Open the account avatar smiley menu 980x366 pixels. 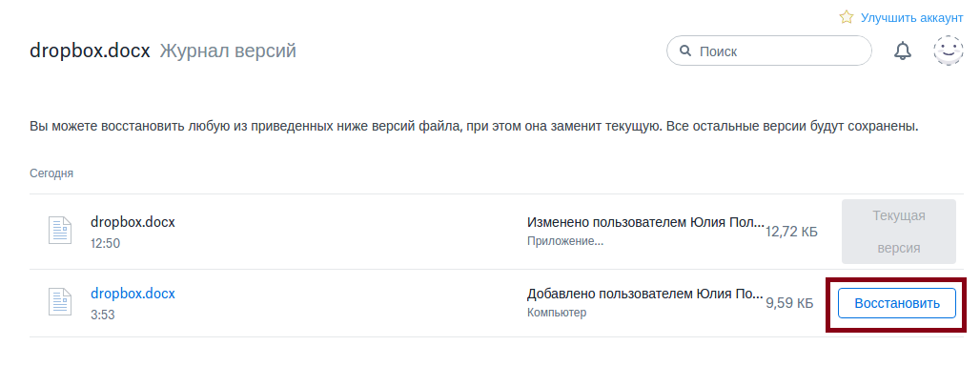point(949,51)
